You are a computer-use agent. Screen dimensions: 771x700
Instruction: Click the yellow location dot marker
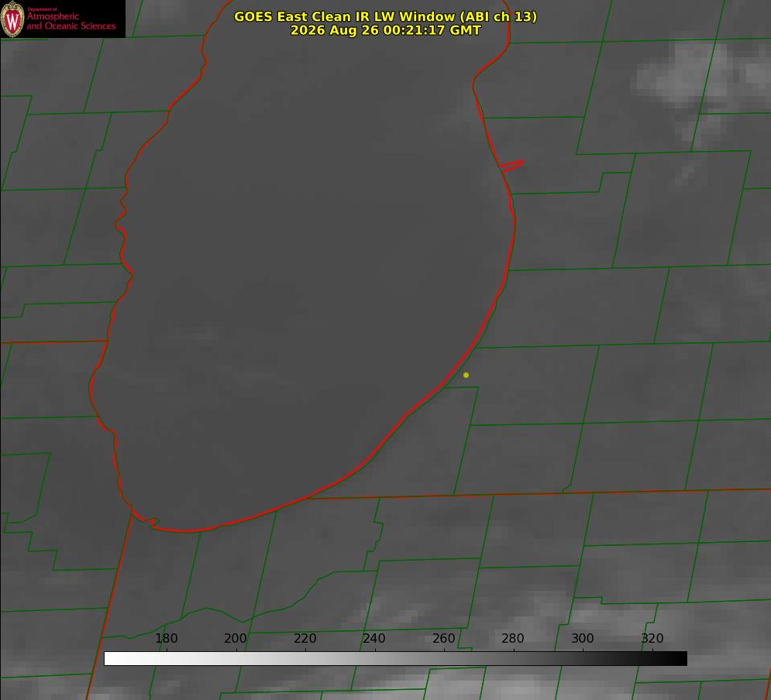(x=466, y=375)
